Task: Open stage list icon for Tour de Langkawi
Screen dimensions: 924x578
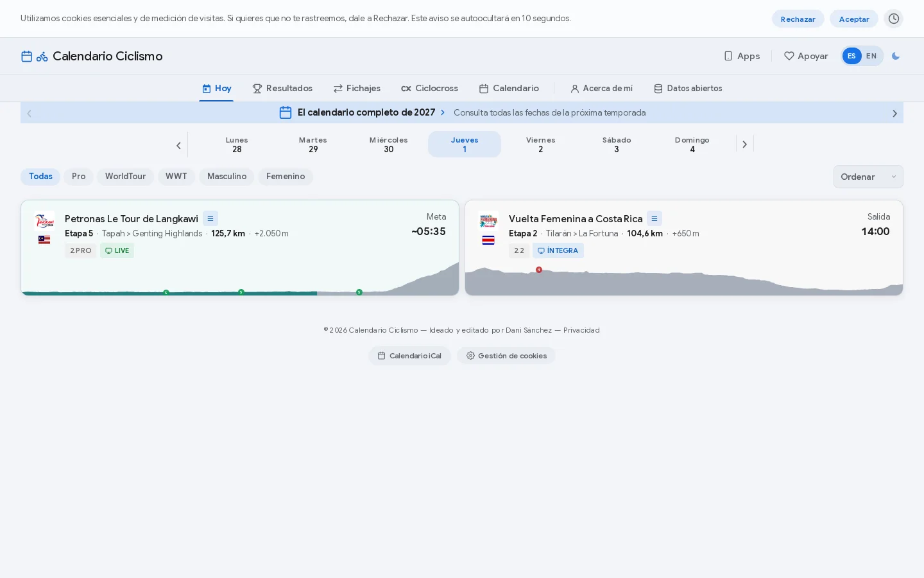Action: pos(210,218)
